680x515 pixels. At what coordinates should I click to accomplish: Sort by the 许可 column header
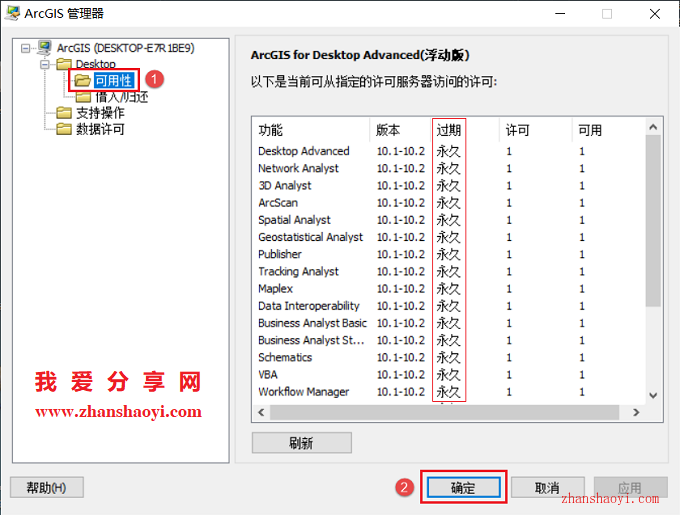(x=536, y=130)
